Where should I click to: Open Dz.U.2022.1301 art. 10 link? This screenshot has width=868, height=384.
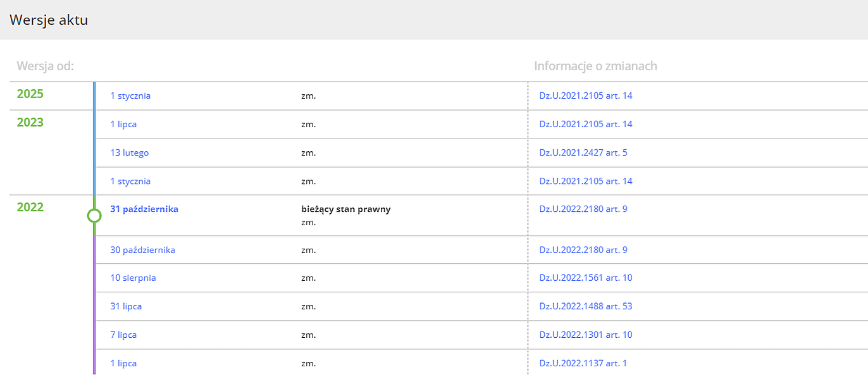(x=585, y=335)
